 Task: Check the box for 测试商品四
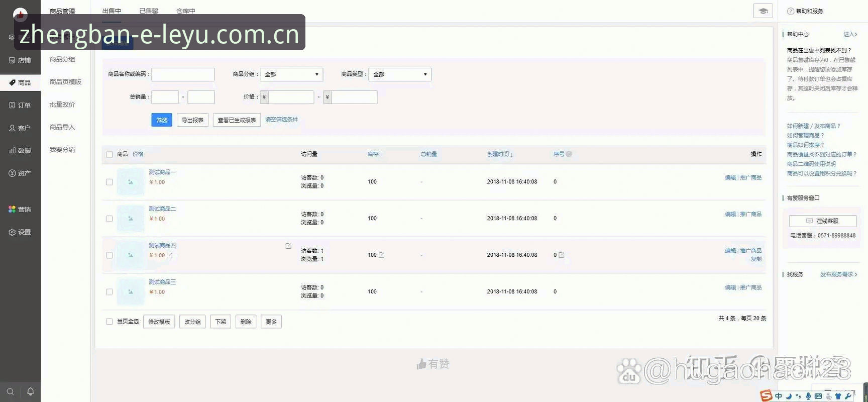(x=110, y=255)
